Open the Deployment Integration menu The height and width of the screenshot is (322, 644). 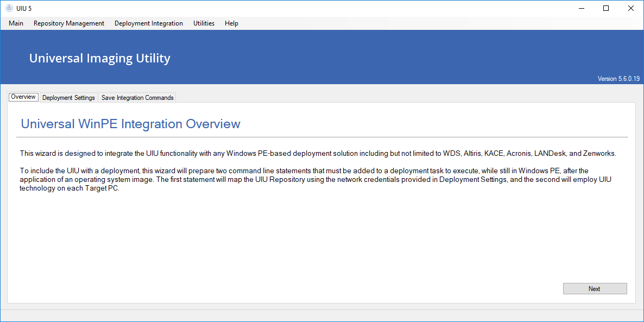tap(149, 23)
